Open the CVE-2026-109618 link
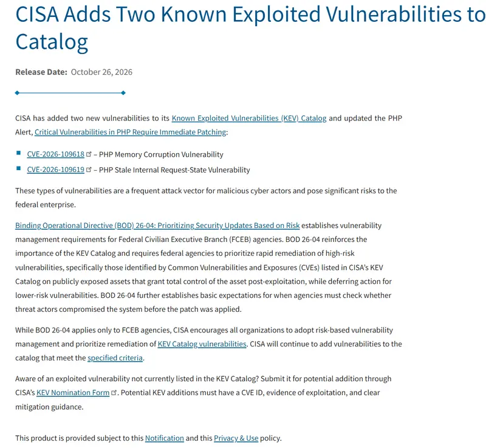Viewport: 486px width, 448px height. [x=55, y=154]
